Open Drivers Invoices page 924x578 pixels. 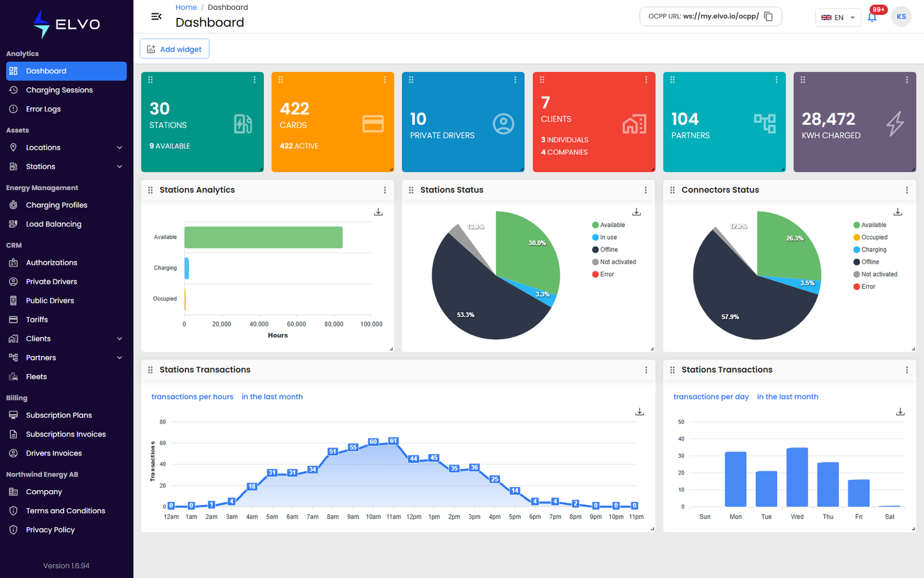tap(66, 453)
